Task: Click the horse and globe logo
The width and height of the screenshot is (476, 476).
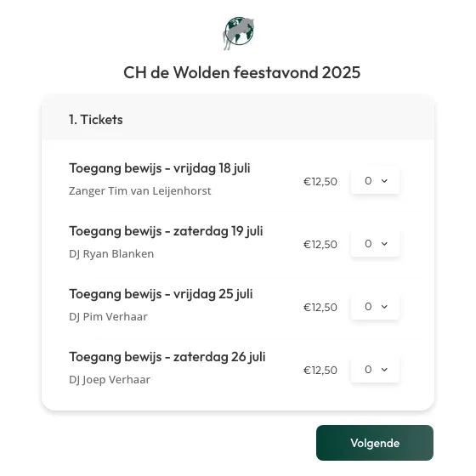Action: pos(239,33)
